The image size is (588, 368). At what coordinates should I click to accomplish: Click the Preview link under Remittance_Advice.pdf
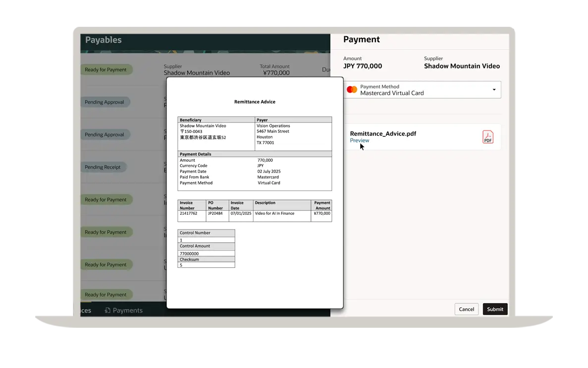click(x=359, y=141)
